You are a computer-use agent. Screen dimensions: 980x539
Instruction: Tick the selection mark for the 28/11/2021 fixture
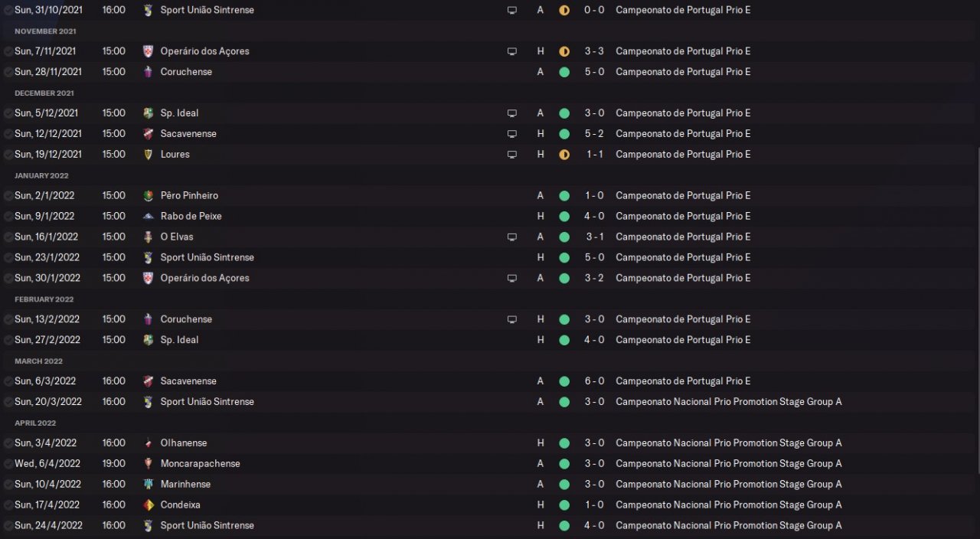click(8, 72)
